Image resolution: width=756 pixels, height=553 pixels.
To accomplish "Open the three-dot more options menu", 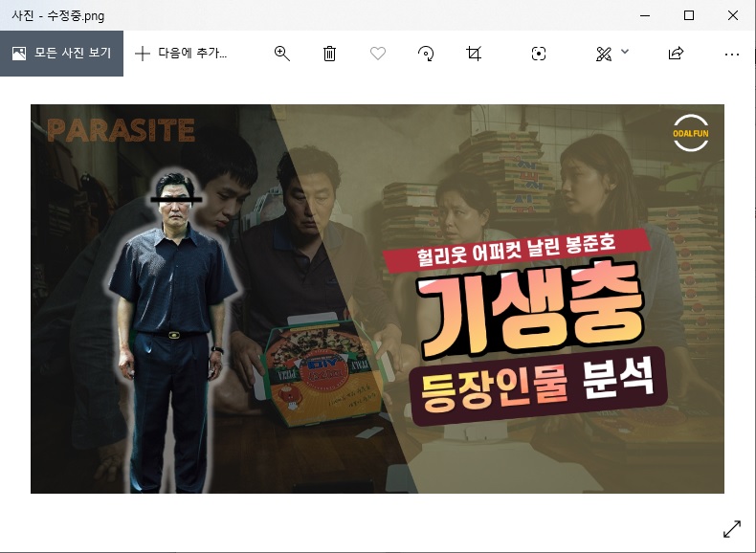I will pos(732,55).
